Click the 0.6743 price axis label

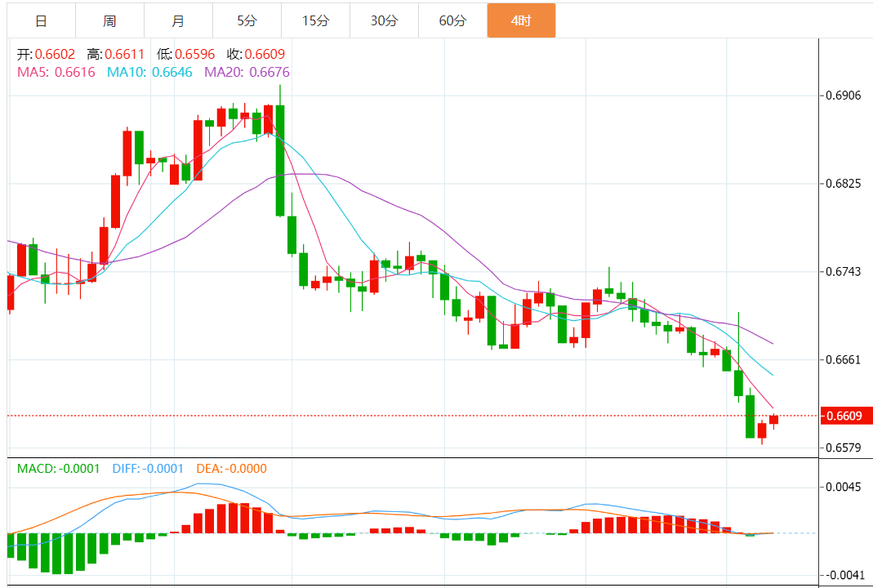point(844,272)
